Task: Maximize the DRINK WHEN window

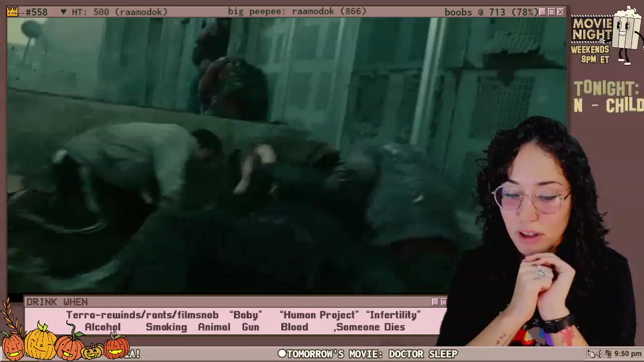Action: 443,302
